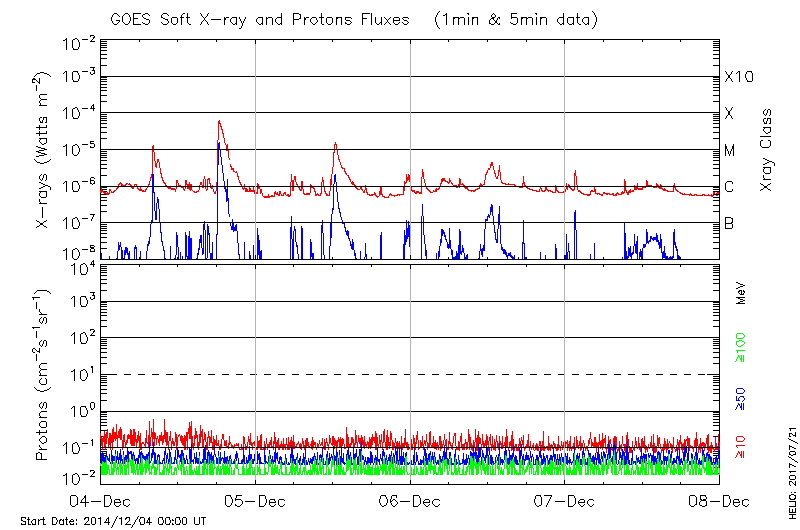Image resolution: width=800 pixels, height=530 pixels.
Task: Select the blue ≥50 proton legend label
Action: pyautogui.click(x=741, y=397)
